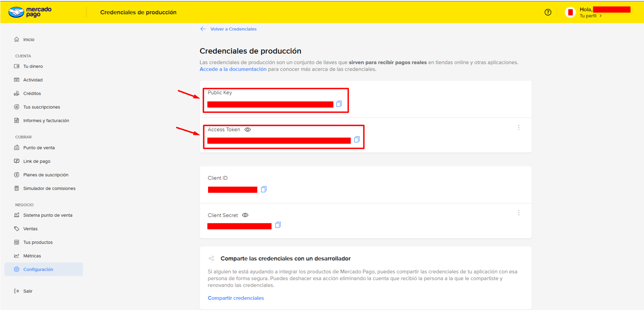Go back via Volver a Credenciales link
The height and width of the screenshot is (311, 644).
233,29
